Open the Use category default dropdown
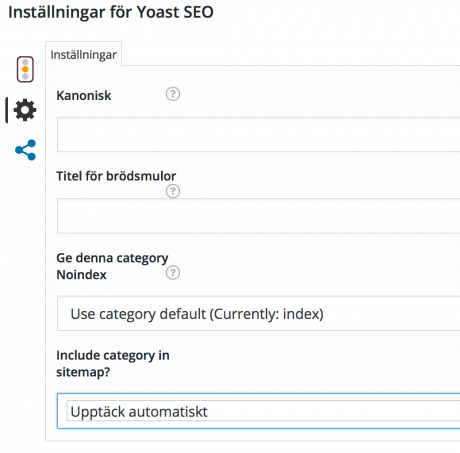This screenshot has width=460, height=453. point(258,313)
